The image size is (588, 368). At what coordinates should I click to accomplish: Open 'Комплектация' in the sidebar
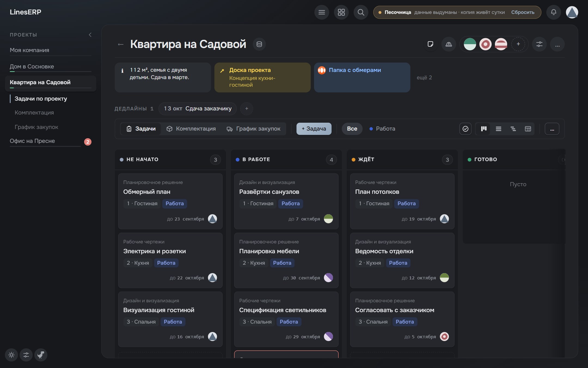tap(34, 113)
